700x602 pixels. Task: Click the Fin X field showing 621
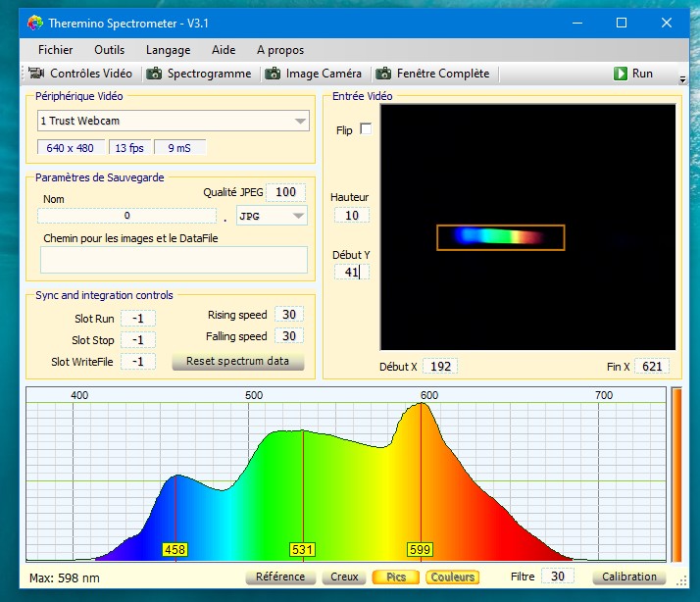[652, 367]
